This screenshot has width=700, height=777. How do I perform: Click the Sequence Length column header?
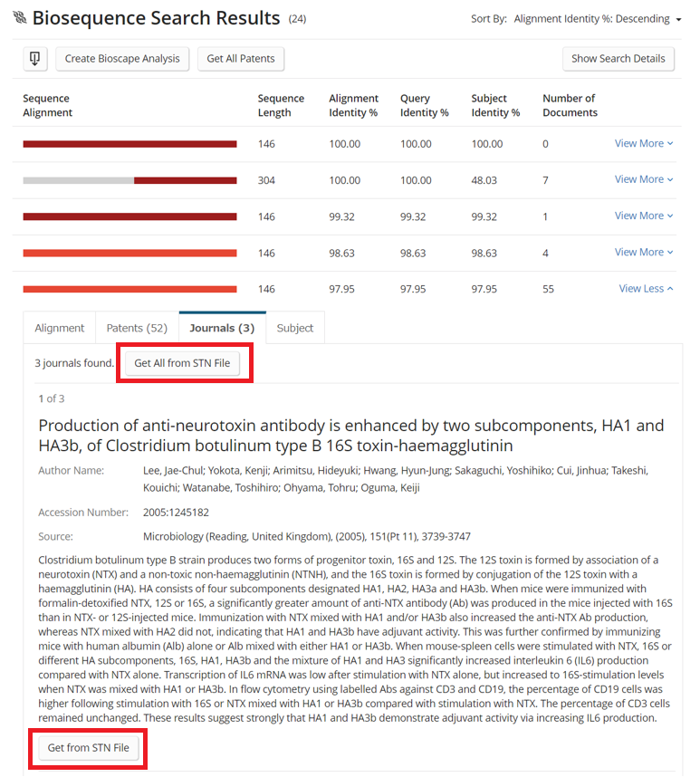point(281,105)
